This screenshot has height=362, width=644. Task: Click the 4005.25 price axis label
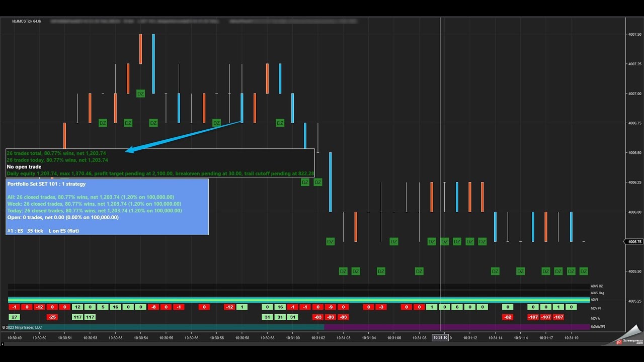point(634,301)
